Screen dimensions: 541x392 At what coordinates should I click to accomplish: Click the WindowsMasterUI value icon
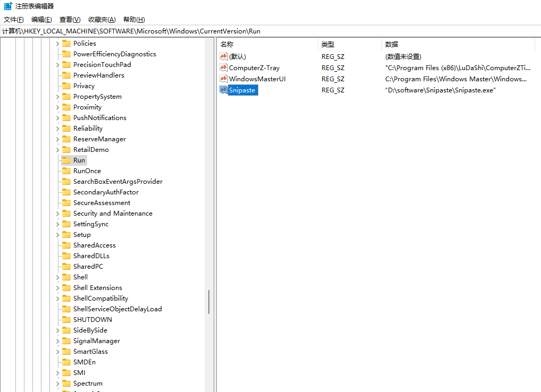click(224, 79)
